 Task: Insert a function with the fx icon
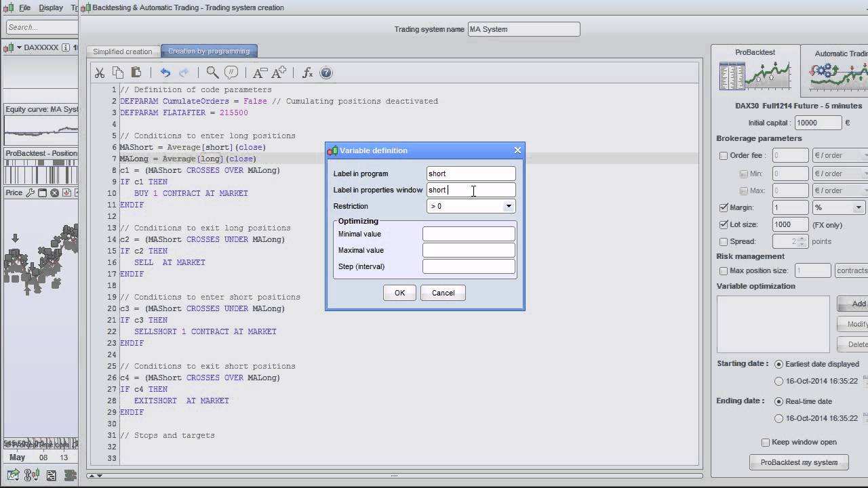[307, 73]
